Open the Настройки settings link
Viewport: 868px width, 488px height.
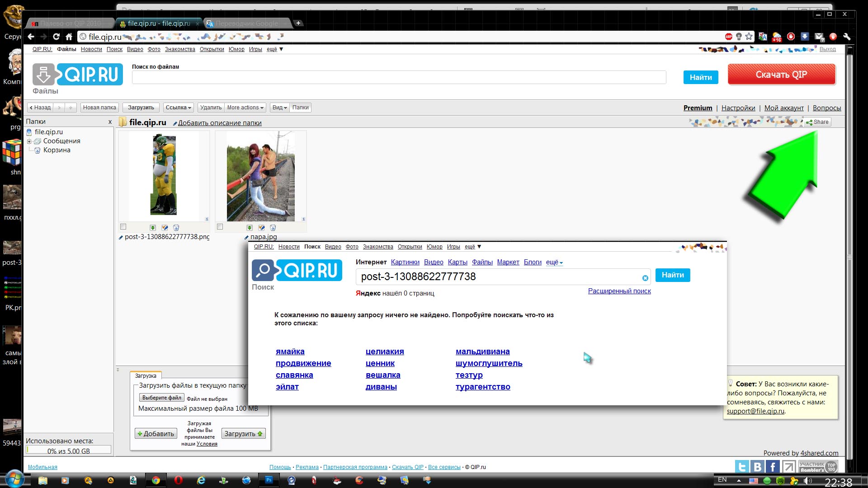click(x=738, y=108)
